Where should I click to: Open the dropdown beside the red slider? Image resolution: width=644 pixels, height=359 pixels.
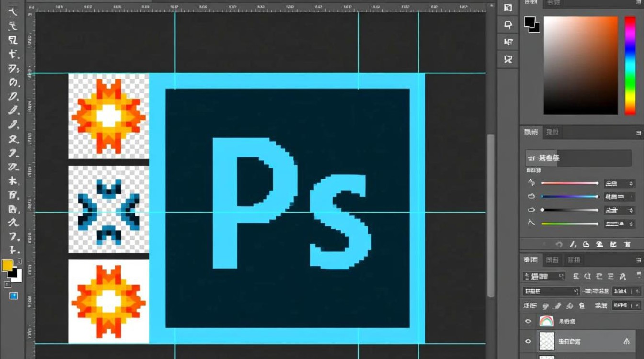[620, 183]
